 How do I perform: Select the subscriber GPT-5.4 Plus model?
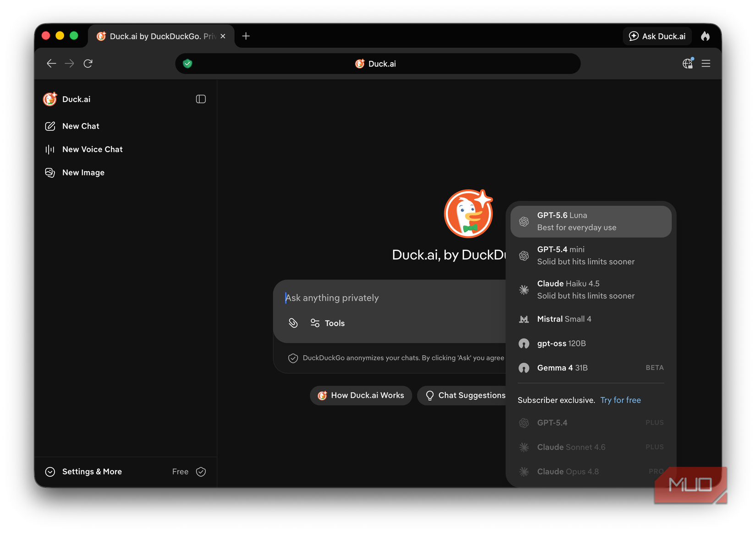tap(591, 423)
